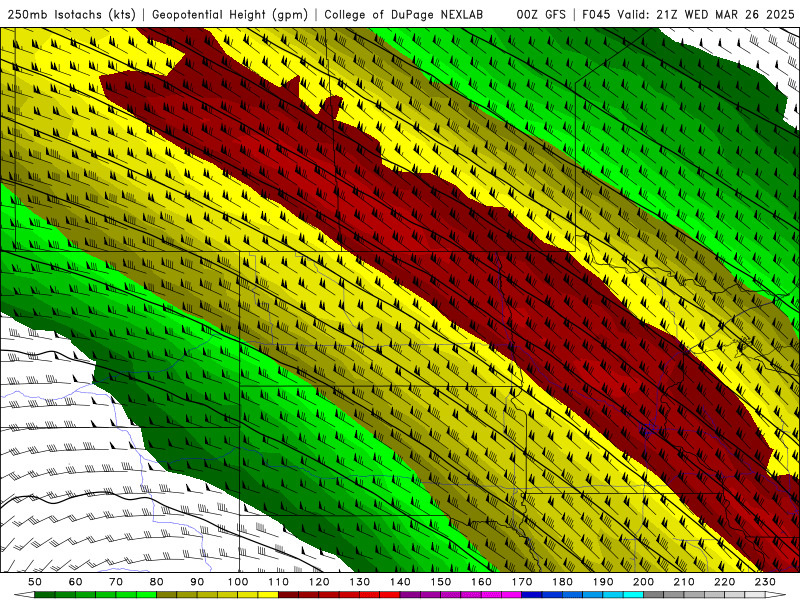Select the dark olive swatch beginning at 80 kts
Viewport: 800px width, 600px height.
tap(166, 595)
